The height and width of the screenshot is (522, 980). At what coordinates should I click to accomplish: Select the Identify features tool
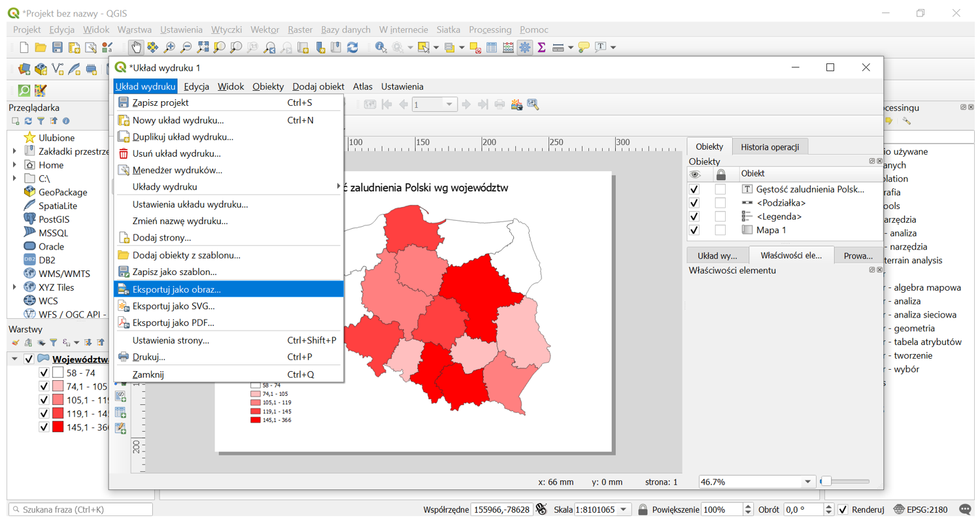381,47
